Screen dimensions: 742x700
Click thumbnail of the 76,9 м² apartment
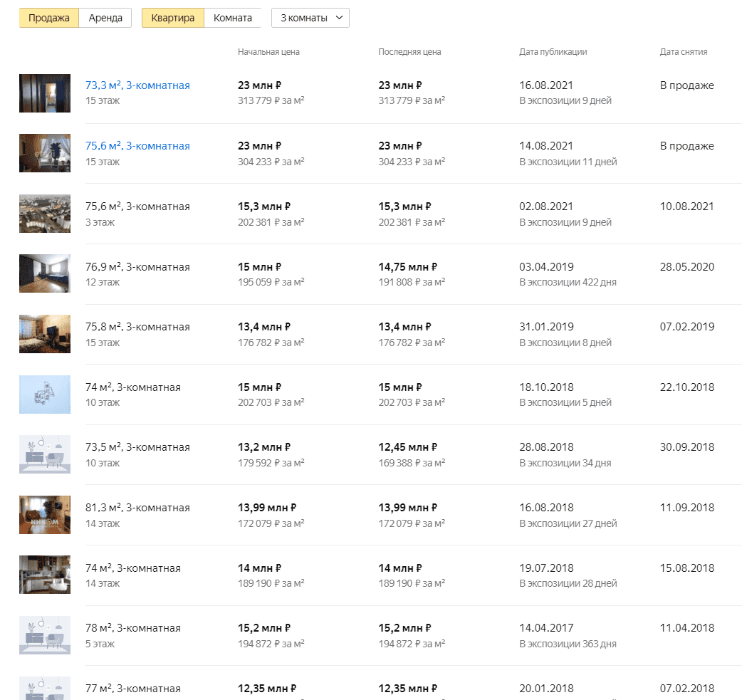(45, 273)
